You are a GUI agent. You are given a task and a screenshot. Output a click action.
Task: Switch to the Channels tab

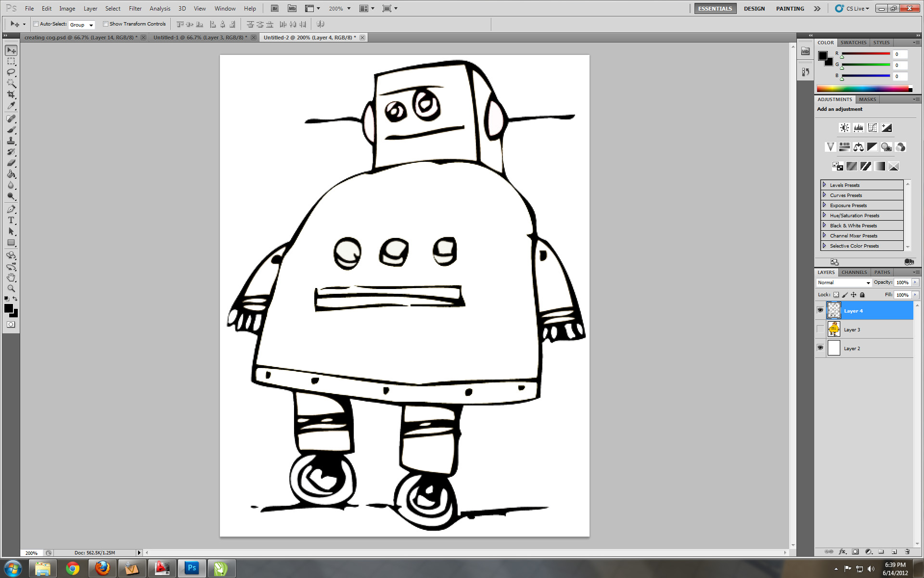pyautogui.click(x=854, y=272)
